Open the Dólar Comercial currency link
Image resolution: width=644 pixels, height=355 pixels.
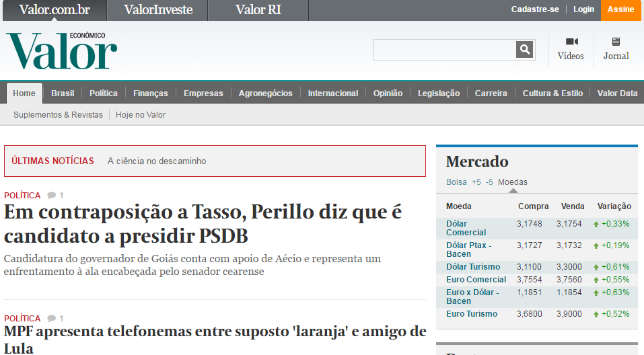(x=466, y=228)
